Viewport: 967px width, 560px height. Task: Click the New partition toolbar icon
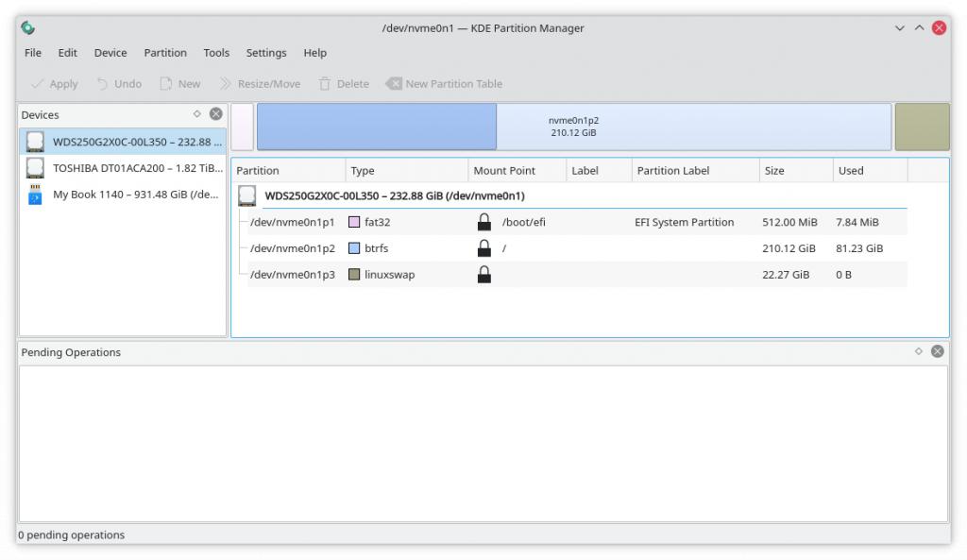click(166, 84)
